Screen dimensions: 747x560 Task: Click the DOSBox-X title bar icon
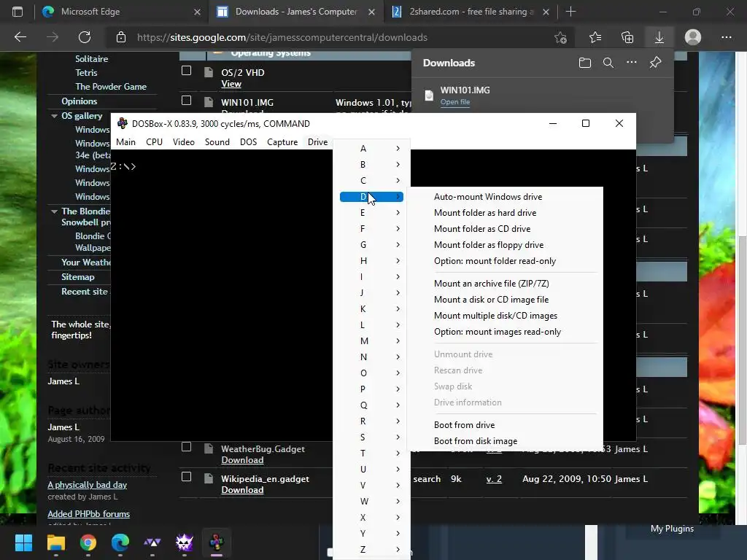123,123
